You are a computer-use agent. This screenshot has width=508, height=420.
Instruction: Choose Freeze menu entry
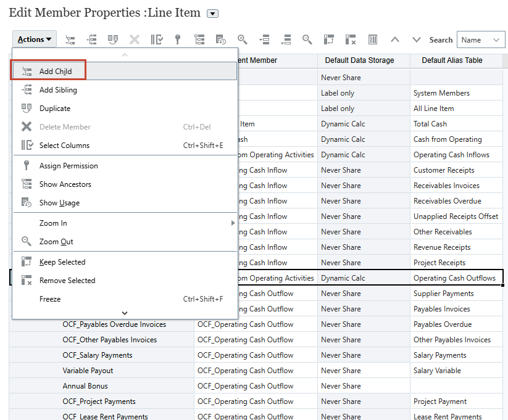pos(125,299)
